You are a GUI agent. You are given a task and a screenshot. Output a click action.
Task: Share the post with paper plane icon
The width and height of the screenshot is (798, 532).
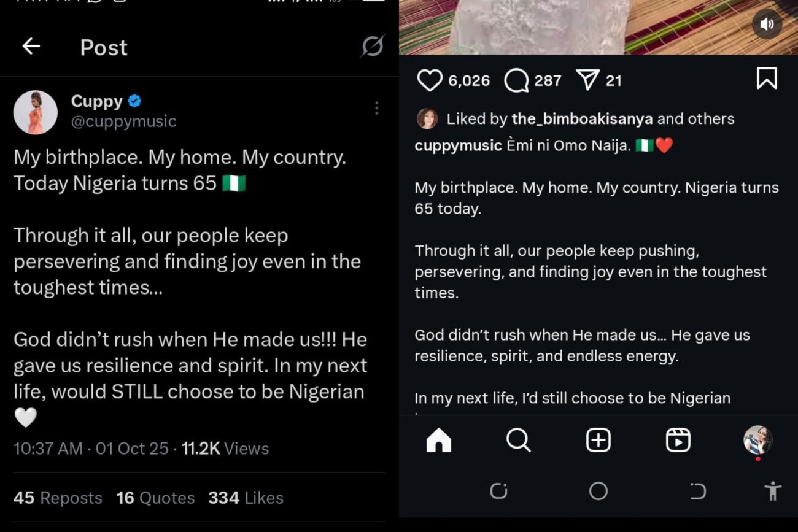(587, 80)
